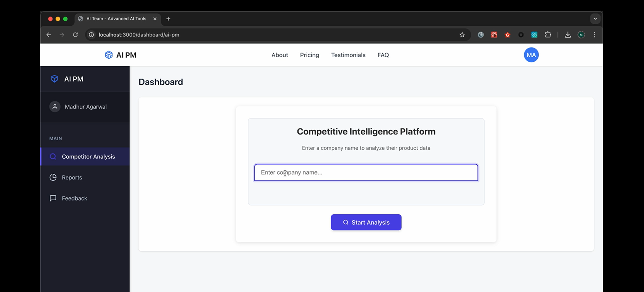Viewport: 644px width, 292px height.
Task: Click the MAIN section label in sidebar
Action: pos(56,138)
